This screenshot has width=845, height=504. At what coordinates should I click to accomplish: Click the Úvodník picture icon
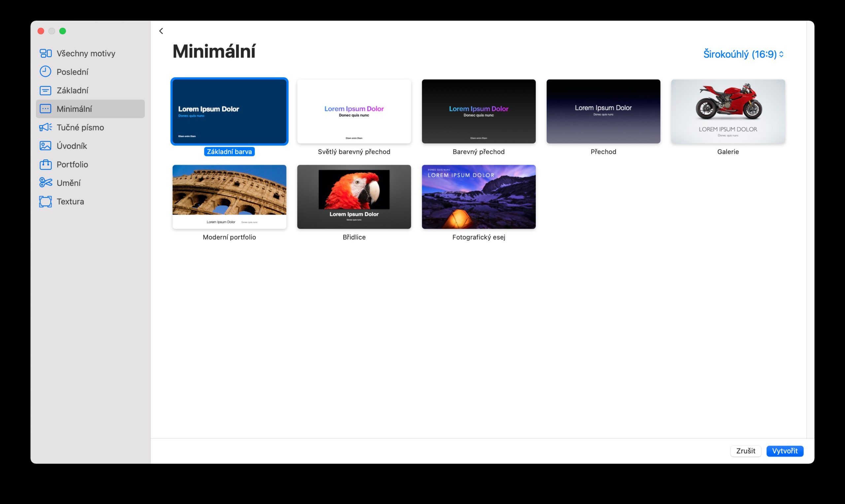click(x=46, y=146)
